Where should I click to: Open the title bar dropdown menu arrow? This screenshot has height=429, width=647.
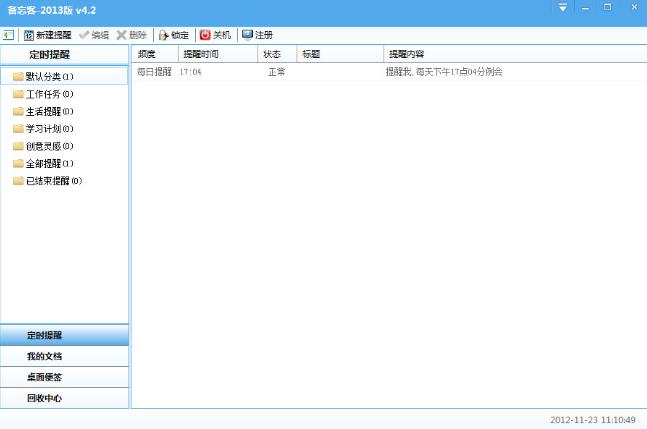point(562,7)
